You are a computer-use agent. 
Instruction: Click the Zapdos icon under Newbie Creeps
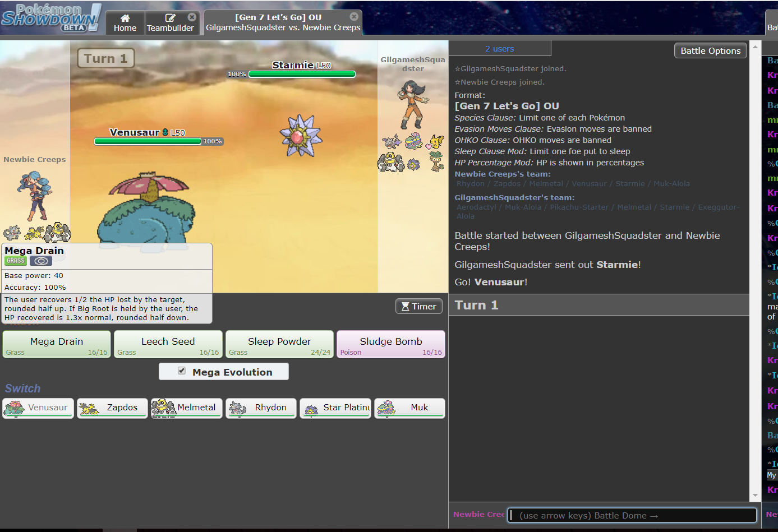[34, 232]
